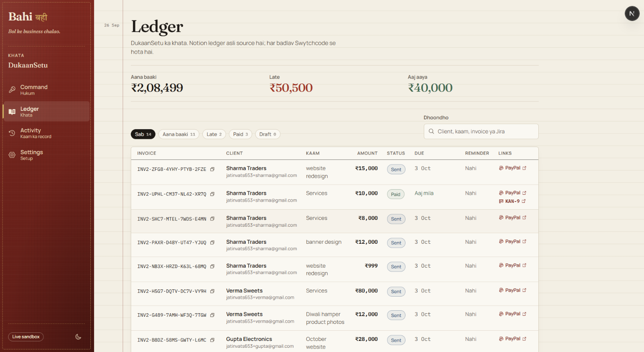
Task: Open Settings (Setup) in the sidebar
Action: pyautogui.click(x=46, y=155)
